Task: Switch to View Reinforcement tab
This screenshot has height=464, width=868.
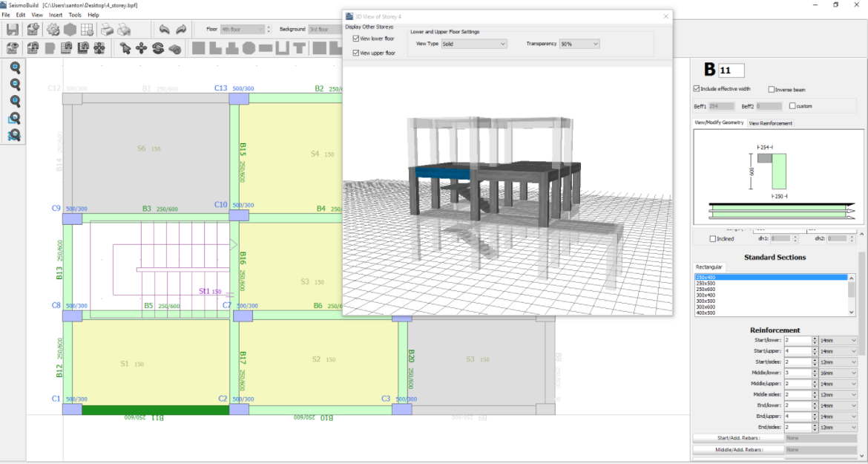Action: (x=770, y=123)
